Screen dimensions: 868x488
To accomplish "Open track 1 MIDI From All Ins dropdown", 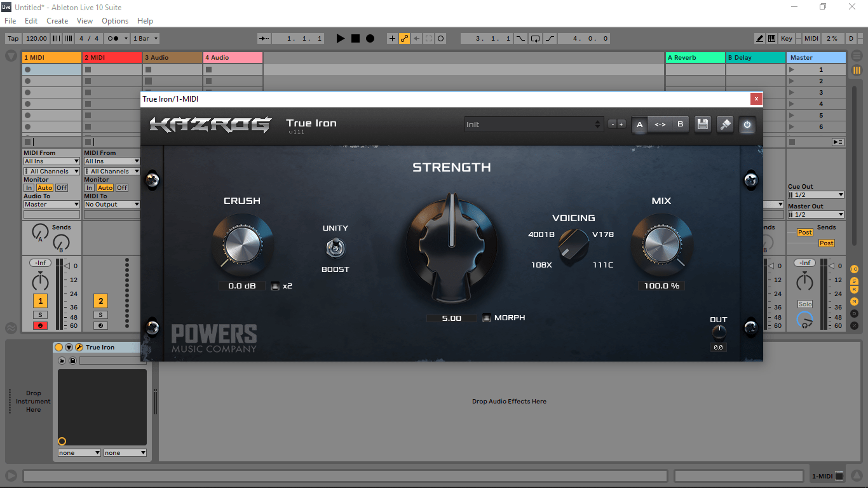I will coord(51,161).
